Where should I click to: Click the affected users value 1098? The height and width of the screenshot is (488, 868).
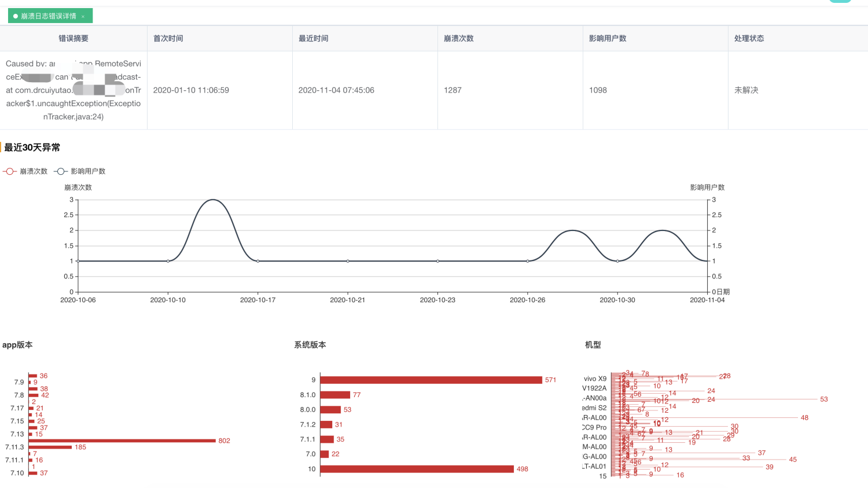point(598,90)
